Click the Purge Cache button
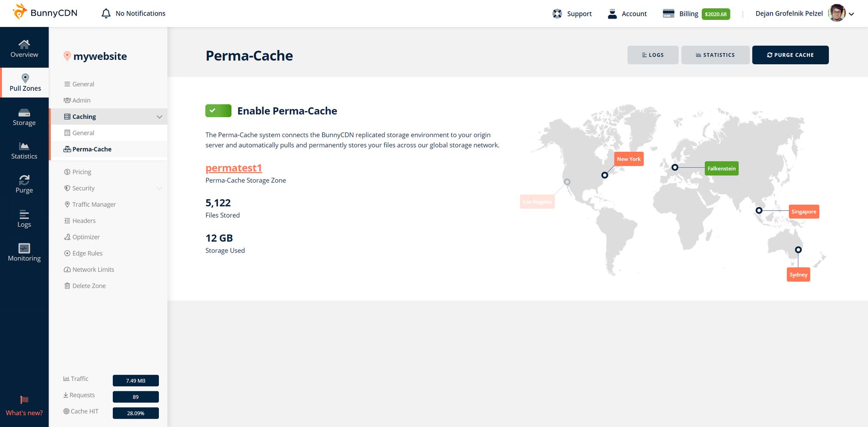Viewport: 868px width, 427px height. [x=790, y=55]
